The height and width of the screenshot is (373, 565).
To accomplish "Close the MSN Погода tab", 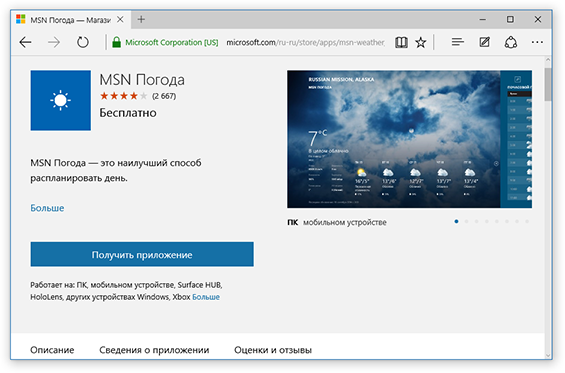I will (120, 19).
